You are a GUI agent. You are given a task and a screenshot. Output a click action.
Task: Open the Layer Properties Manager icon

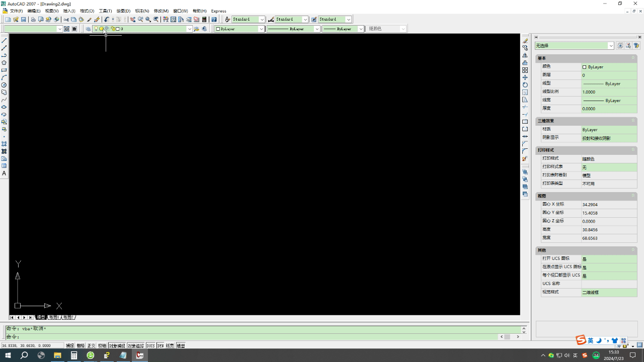click(x=88, y=29)
